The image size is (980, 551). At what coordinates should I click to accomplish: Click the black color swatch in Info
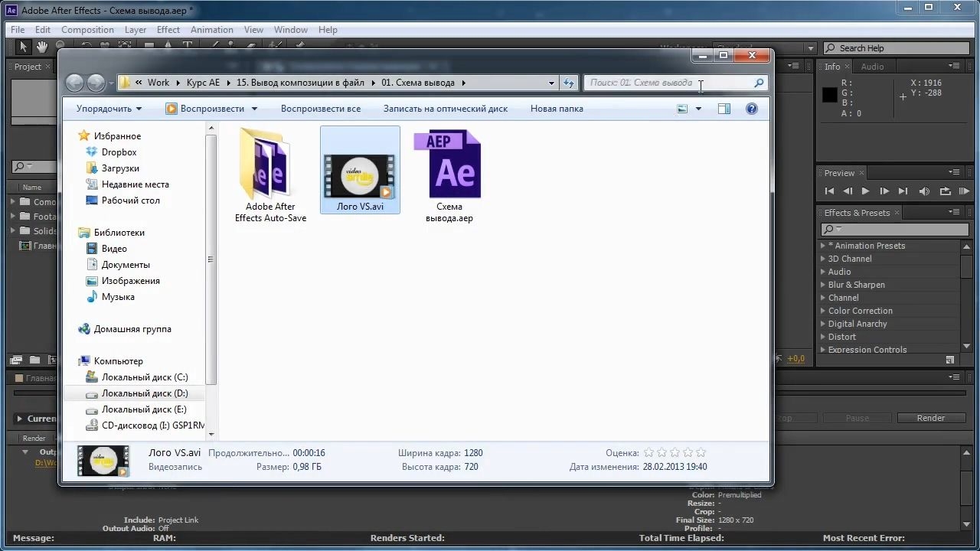(x=829, y=95)
